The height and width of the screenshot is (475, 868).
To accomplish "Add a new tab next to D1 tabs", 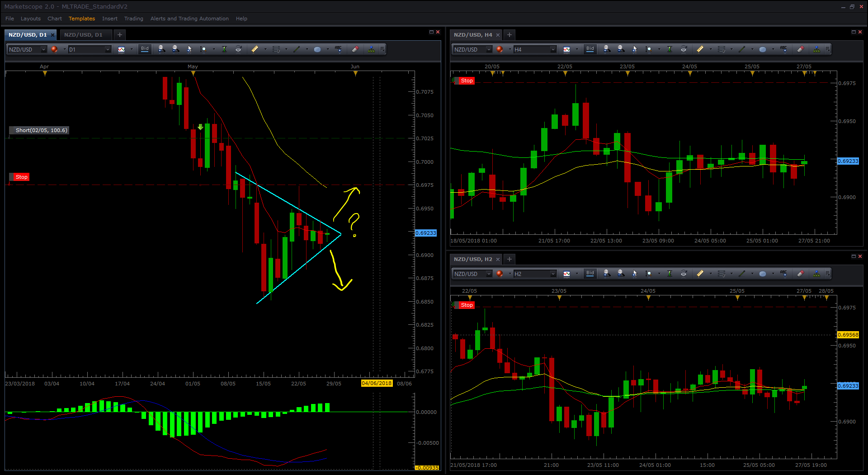I will click(120, 35).
